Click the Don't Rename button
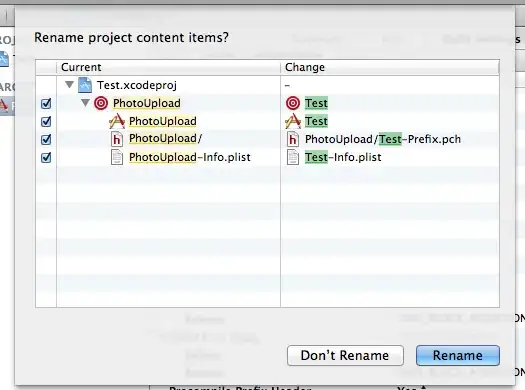Screen dimensions: 525x390 coord(345,356)
